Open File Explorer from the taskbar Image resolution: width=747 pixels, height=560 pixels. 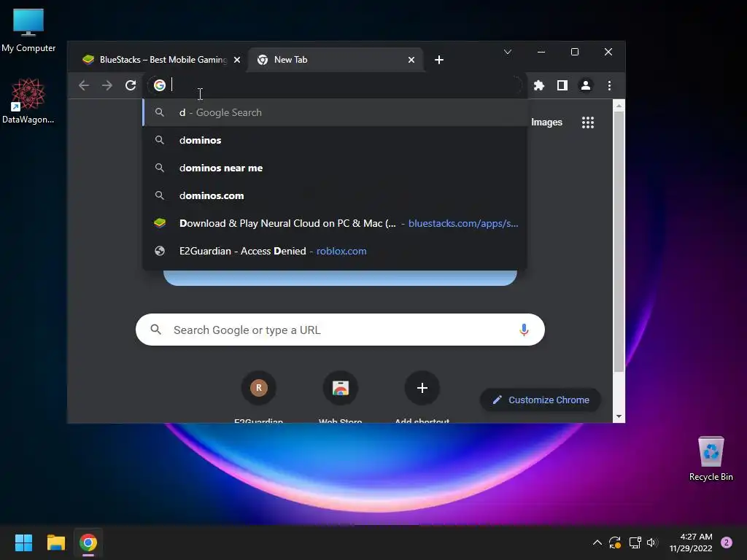pos(55,542)
